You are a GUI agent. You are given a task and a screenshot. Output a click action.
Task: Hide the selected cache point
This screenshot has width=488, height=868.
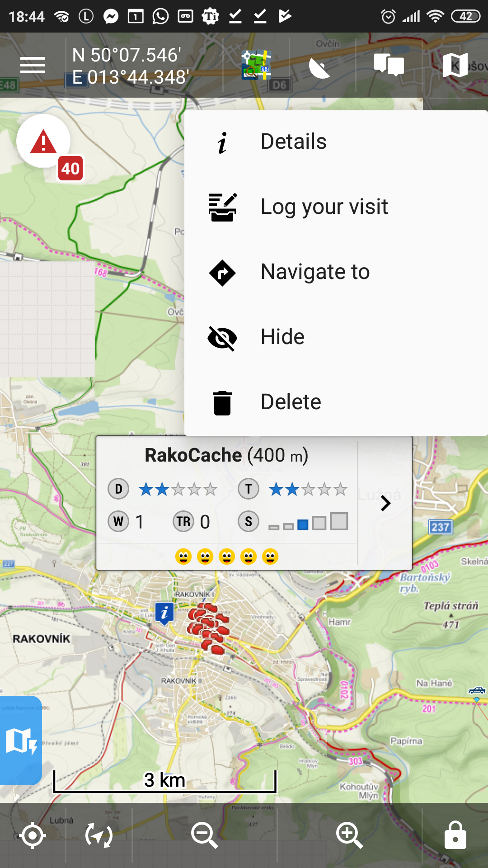[x=282, y=337]
